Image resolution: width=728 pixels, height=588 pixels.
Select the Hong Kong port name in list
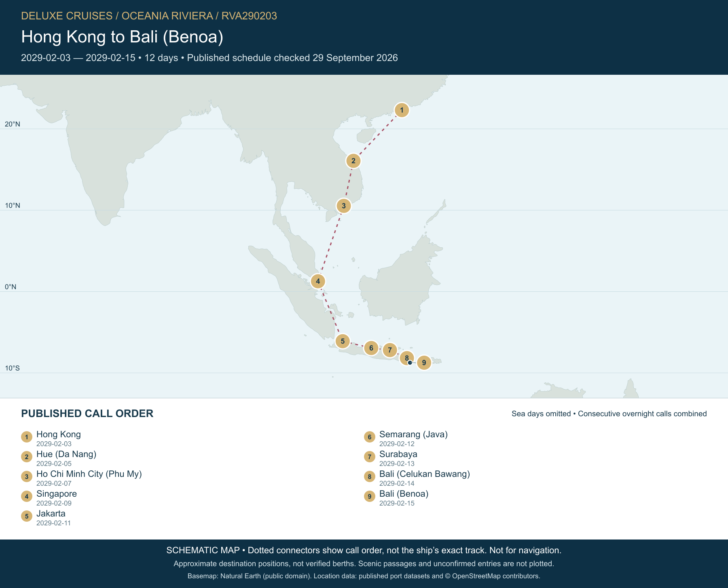(59, 434)
